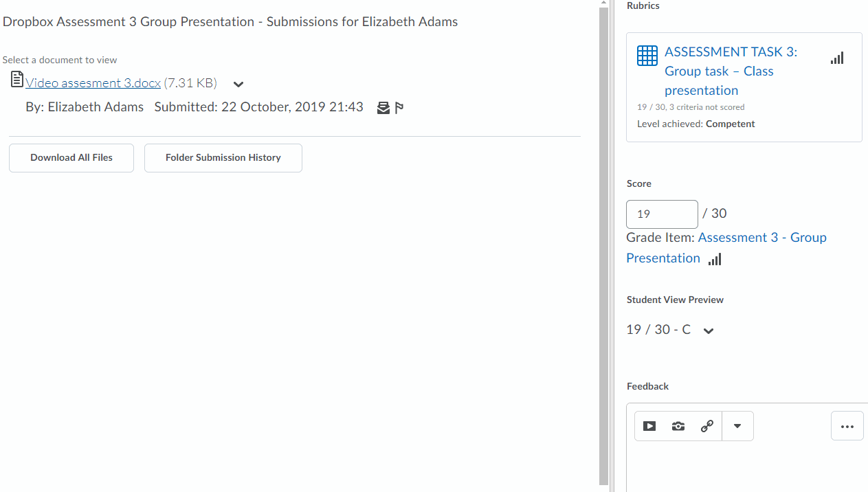Expand the dropdown beside Video assesment 3.docx
The height and width of the screenshot is (492, 868).
coord(238,84)
